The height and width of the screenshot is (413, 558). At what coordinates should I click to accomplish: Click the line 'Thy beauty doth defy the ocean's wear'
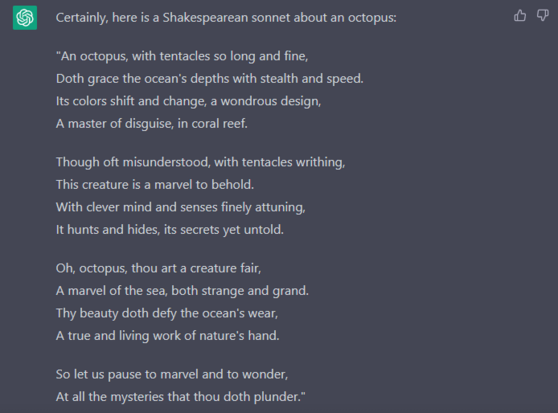[x=167, y=313]
